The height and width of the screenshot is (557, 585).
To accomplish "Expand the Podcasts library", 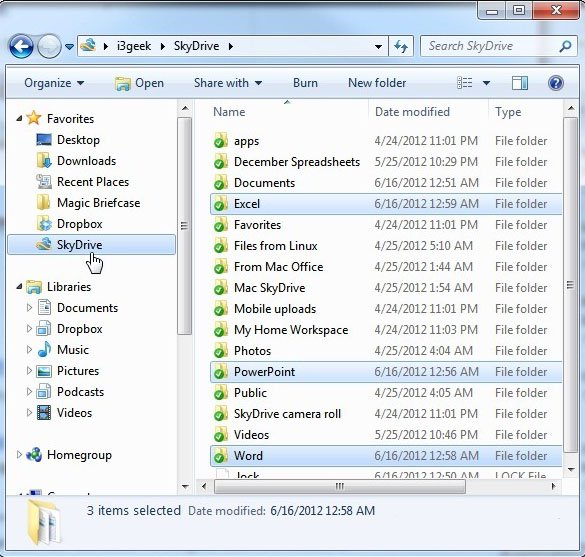I will 29,392.
